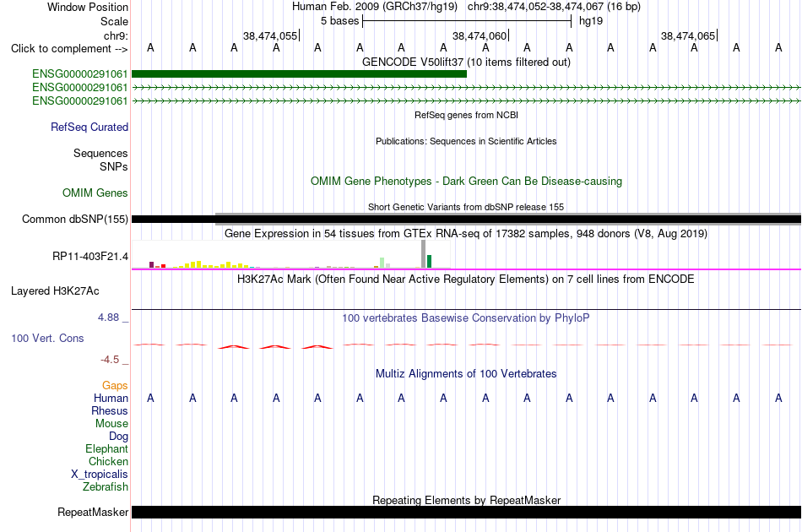Click the GTEx Gene Expression track title

coord(467,234)
